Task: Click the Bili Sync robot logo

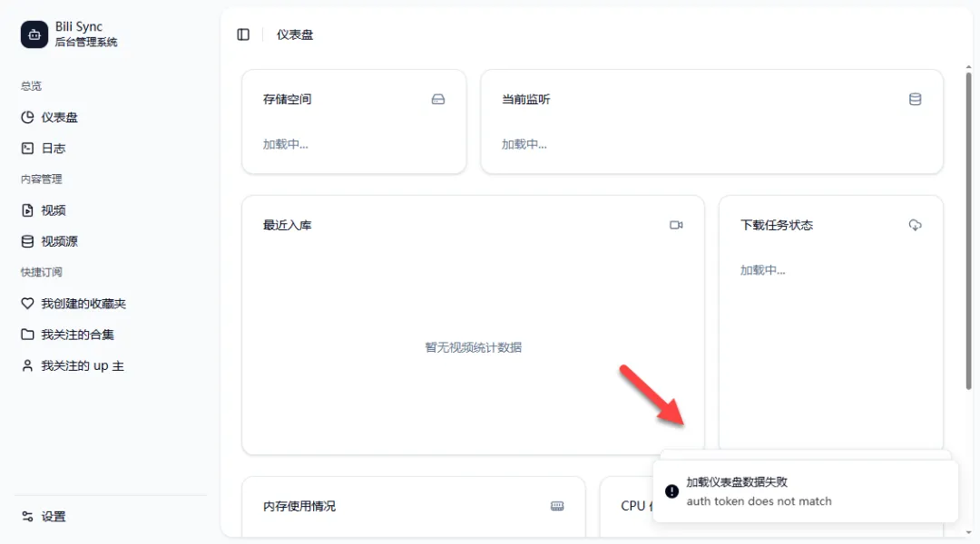Action: click(34, 34)
